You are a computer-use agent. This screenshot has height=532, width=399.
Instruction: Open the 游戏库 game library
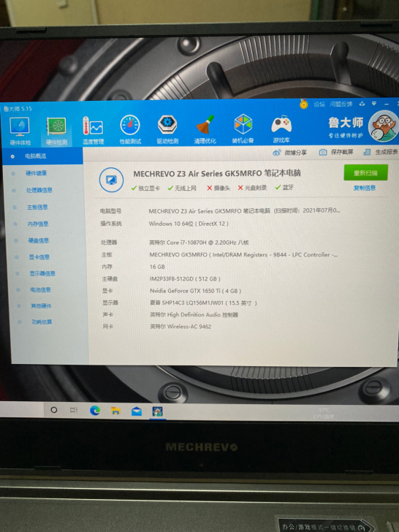pos(281,129)
